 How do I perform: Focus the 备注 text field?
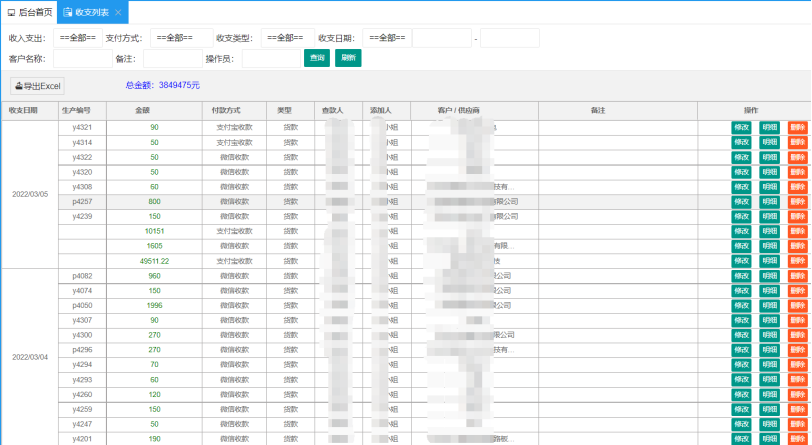point(171,58)
